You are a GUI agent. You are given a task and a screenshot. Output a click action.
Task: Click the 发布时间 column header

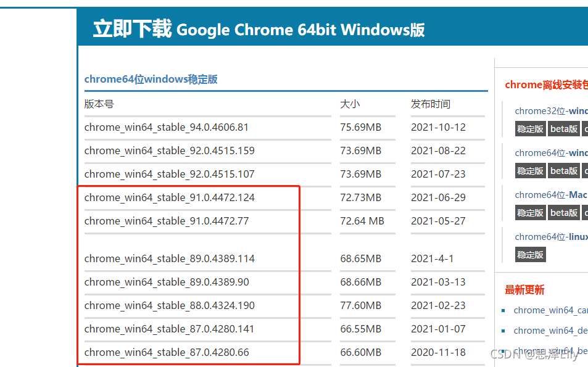[x=431, y=104]
